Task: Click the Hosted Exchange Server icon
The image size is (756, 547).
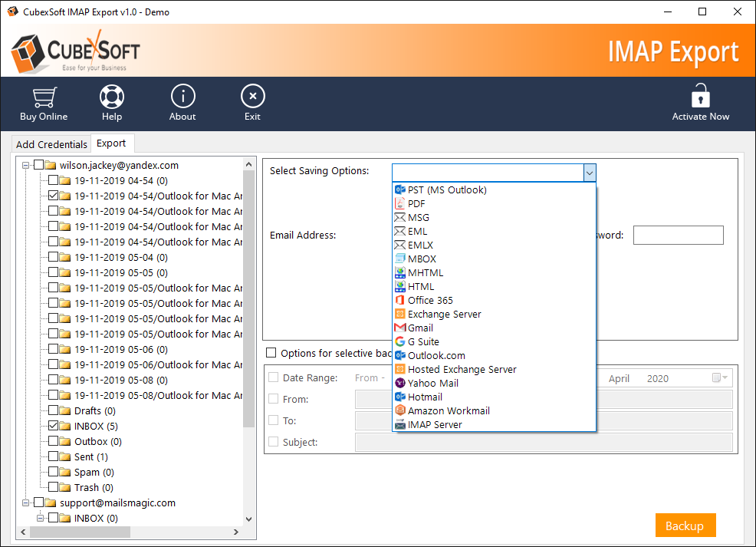Action: point(400,370)
